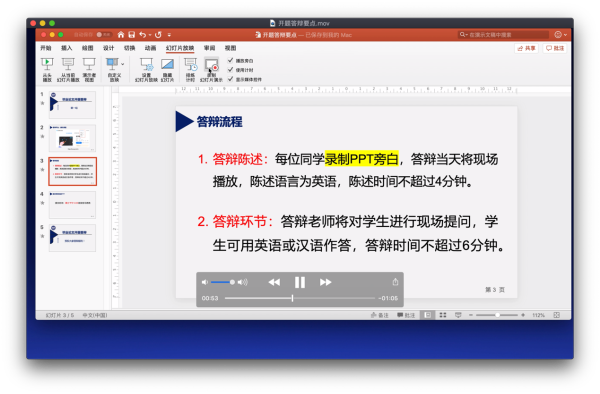Screen dimensions: 600x394
Task: Open the Undo history dropdown arrow
Action: [x=150, y=35]
